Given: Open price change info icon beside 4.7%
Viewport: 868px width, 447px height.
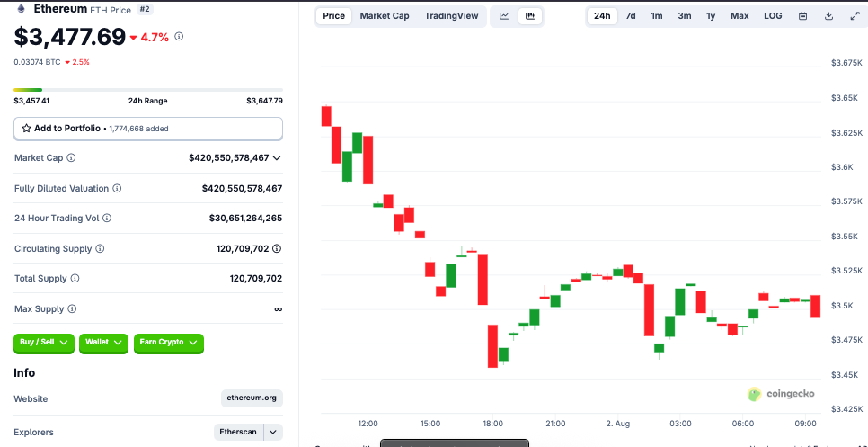Looking at the screenshot, I should [179, 37].
